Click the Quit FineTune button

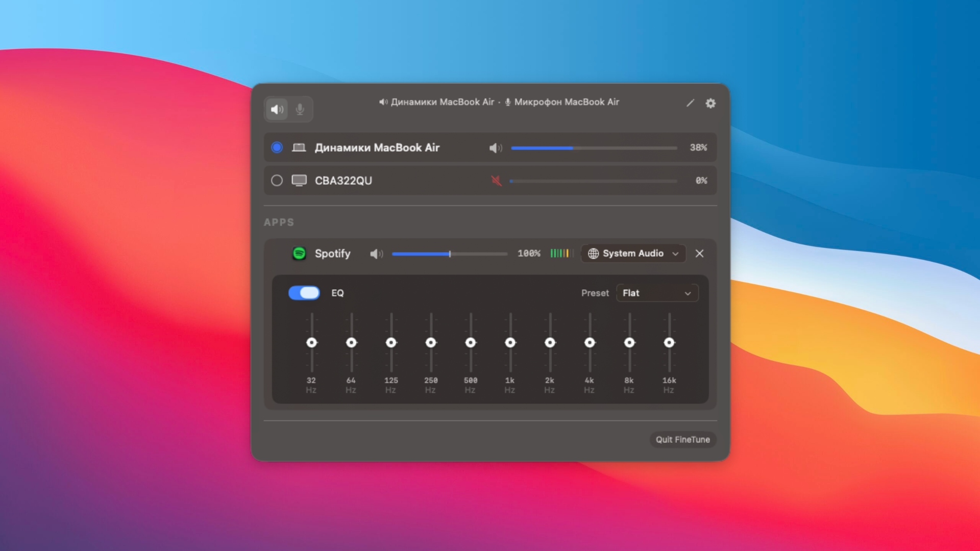click(x=682, y=440)
